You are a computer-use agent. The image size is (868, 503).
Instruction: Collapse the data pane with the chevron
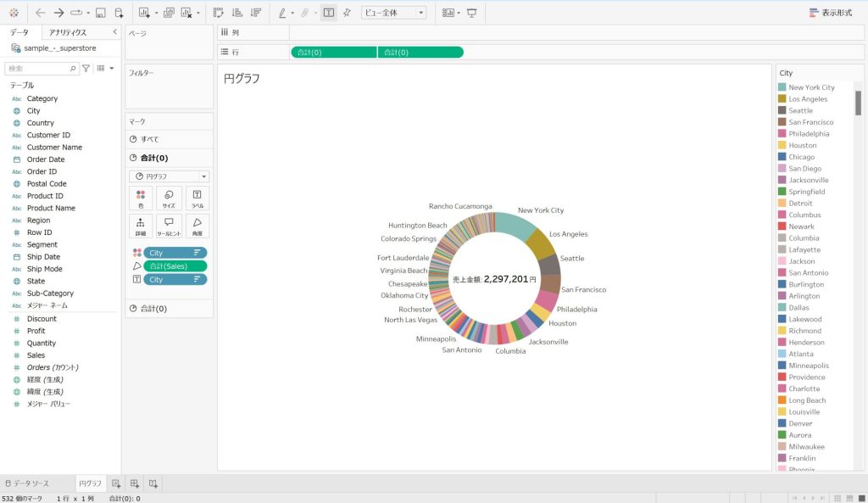click(x=114, y=31)
